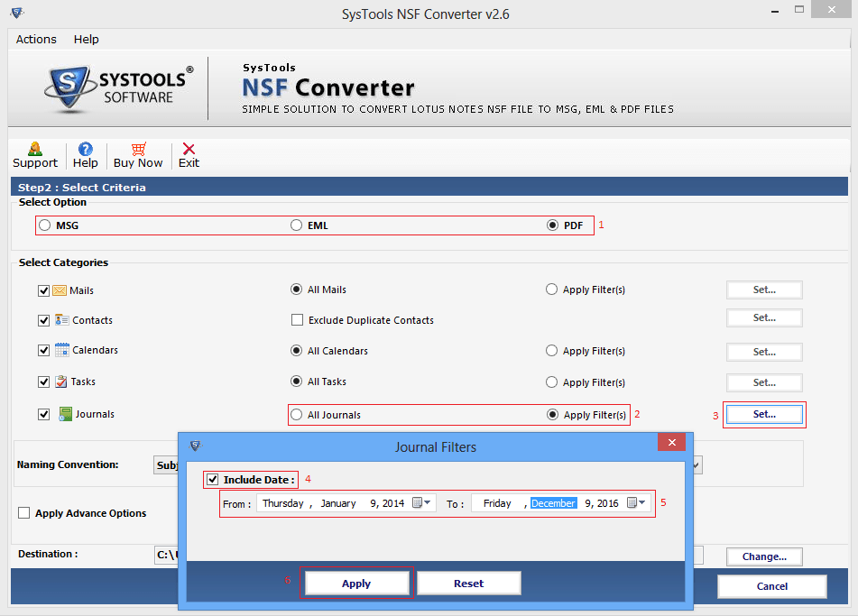Click the Journals notebook icon
This screenshot has width=858, height=616.
tap(66, 414)
